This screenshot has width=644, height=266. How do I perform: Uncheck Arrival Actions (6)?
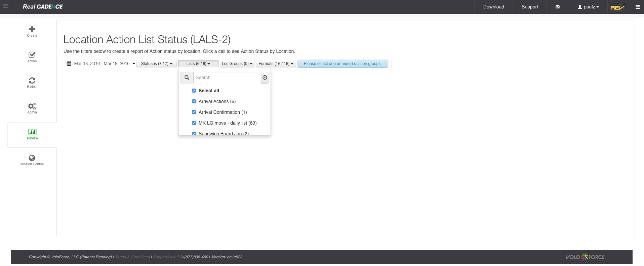point(194,101)
